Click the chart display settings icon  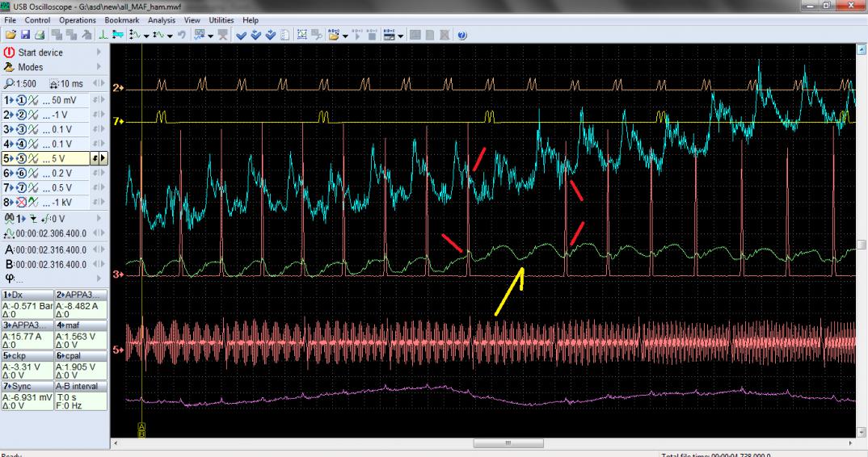(x=200, y=35)
